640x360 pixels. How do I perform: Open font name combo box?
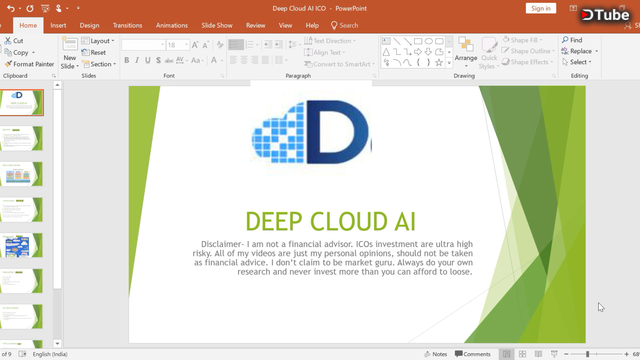click(143, 45)
